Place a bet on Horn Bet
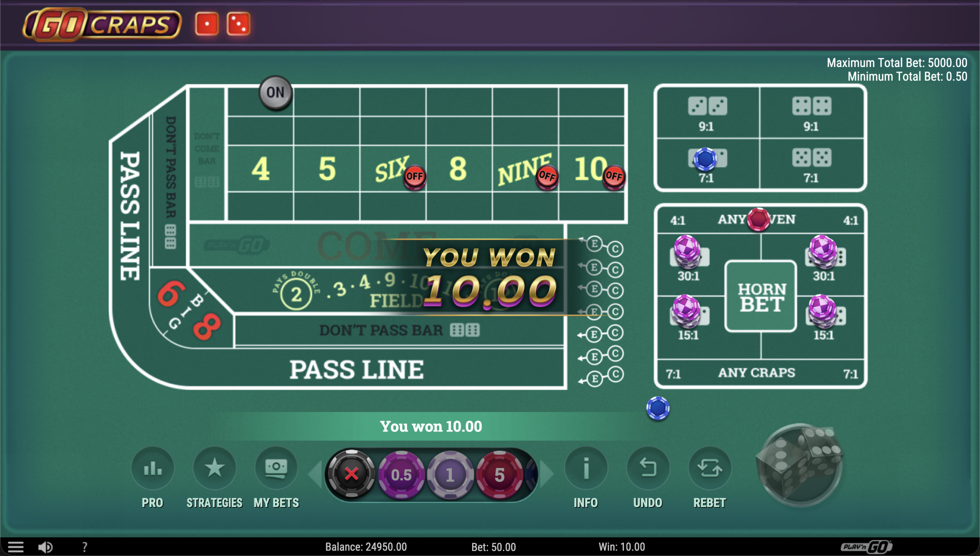980x556 pixels. (761, 296)
